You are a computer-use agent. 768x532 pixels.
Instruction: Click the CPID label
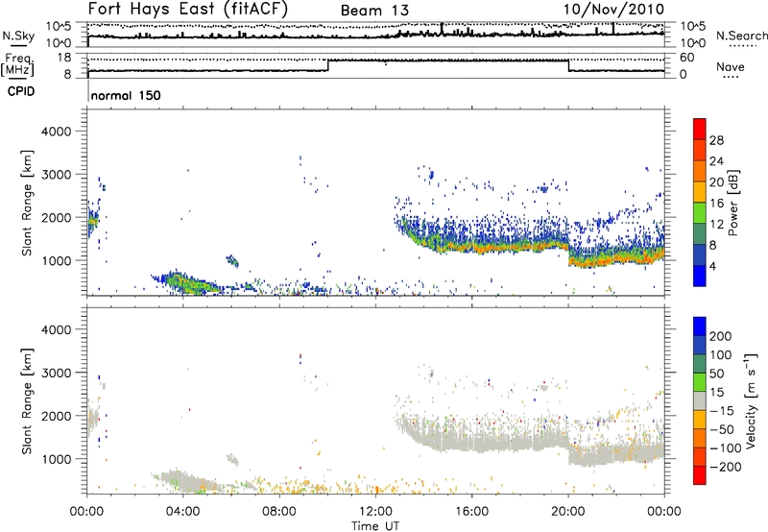21,91
